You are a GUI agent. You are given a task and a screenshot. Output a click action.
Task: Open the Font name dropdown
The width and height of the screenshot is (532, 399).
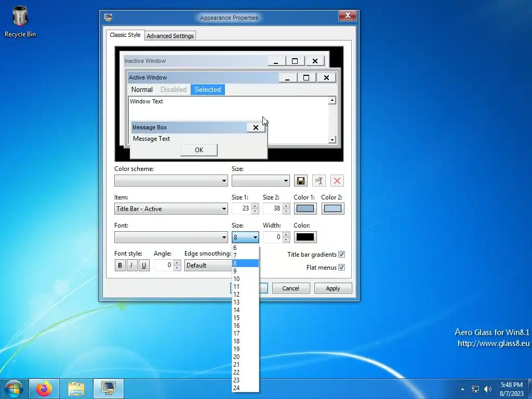click(x=171, y=237)
